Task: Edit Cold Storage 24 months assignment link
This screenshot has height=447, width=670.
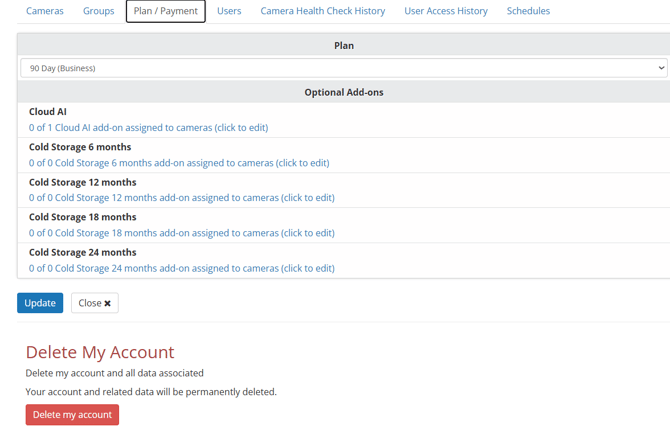Action: pos(181,268)
